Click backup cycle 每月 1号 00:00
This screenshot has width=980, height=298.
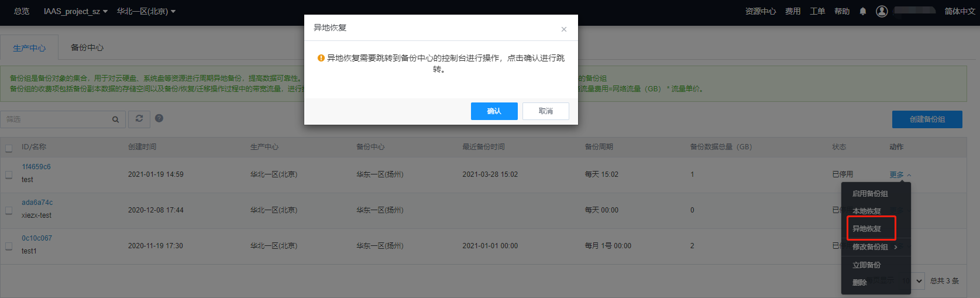[608, 246]
